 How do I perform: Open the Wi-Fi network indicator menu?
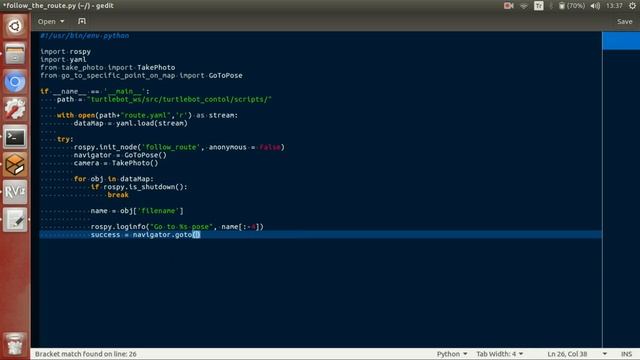[x=524, y=6]
